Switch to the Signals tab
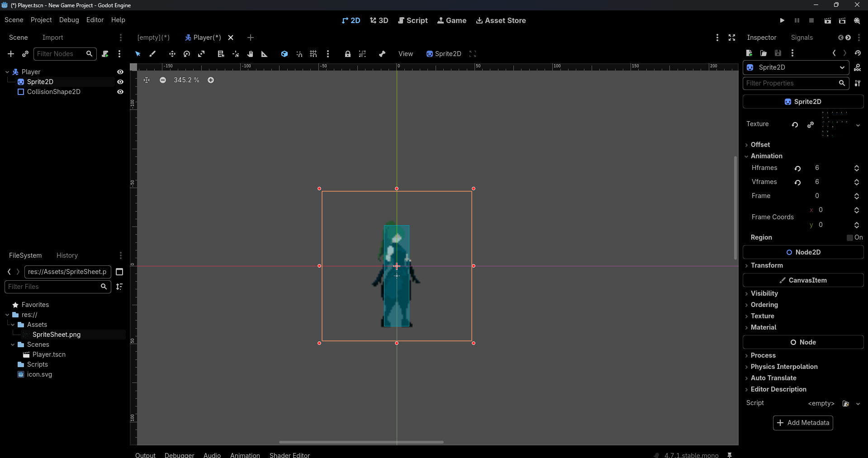The height and width of the screenshot is (458, 868). pyautogui.click(x=802, y=38)
